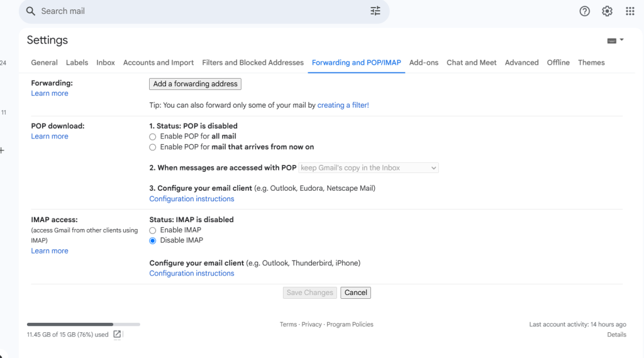
Task: Select Enable POP for mail from now on
Action: (153, 147)
